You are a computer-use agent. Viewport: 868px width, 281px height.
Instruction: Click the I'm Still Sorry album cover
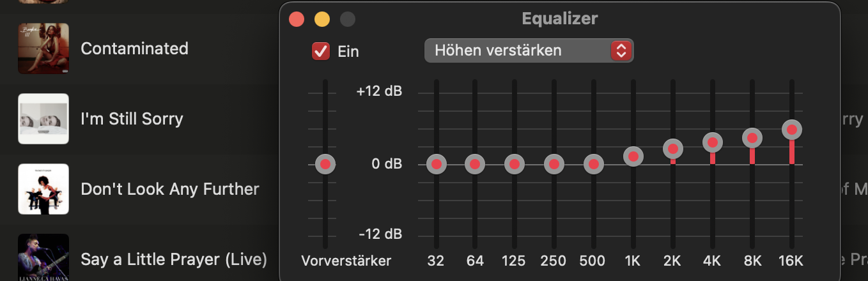(43, 119)
